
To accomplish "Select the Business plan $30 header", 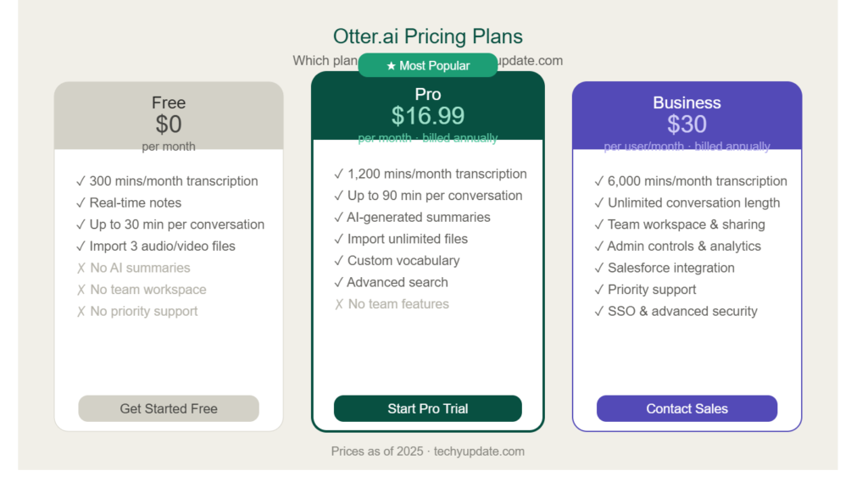I will tap(687, 116).
